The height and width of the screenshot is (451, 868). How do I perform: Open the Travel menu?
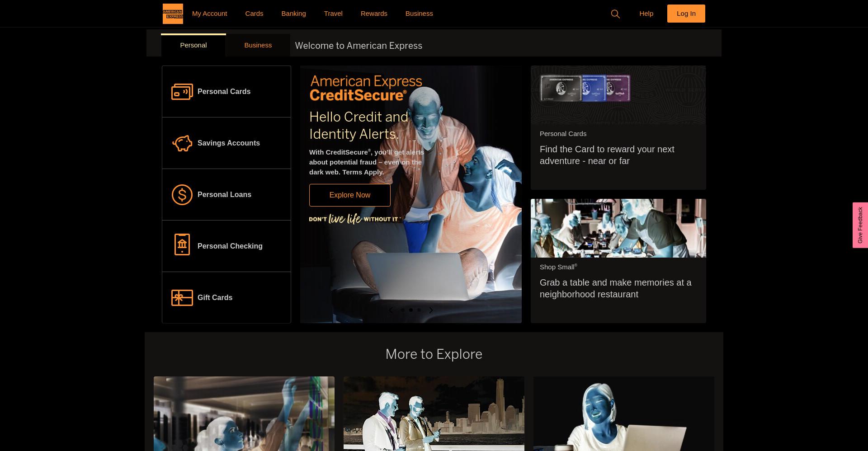(x=333, y=14)
